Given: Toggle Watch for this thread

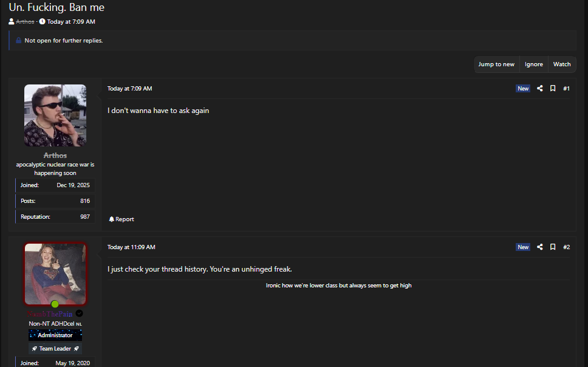Looking at the screenshot, I should coord(562,64).
